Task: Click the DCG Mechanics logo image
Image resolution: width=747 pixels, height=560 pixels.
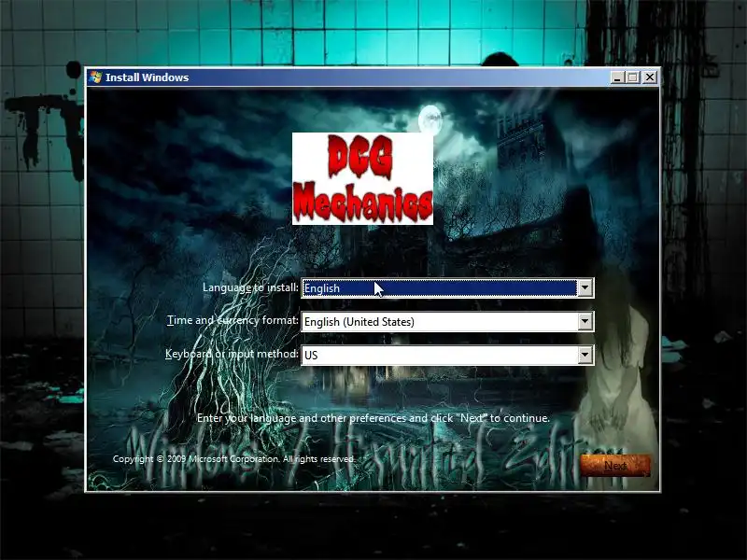Action: pos(362,178)
